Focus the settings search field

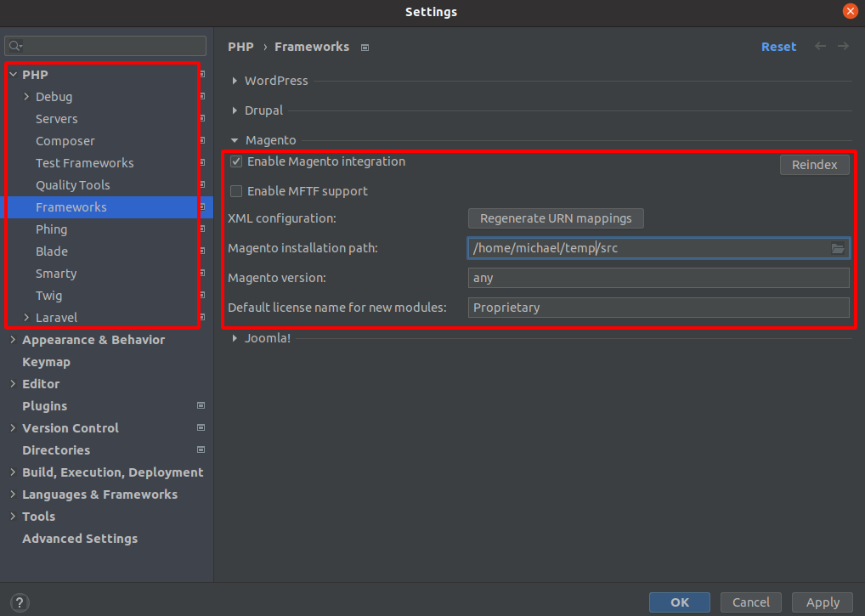(105, 46)
